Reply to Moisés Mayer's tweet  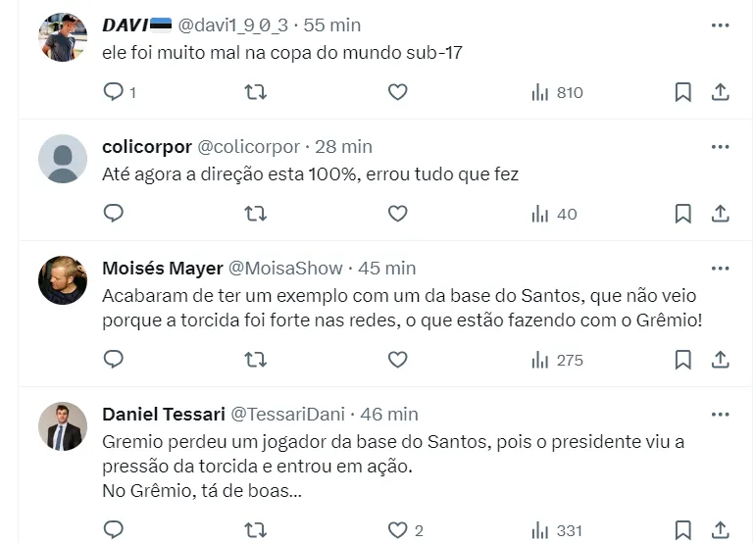tap(114, 360)
